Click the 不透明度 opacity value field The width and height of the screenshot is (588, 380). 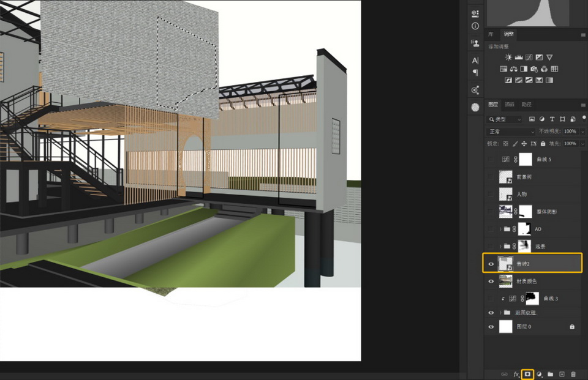[570, 132]
